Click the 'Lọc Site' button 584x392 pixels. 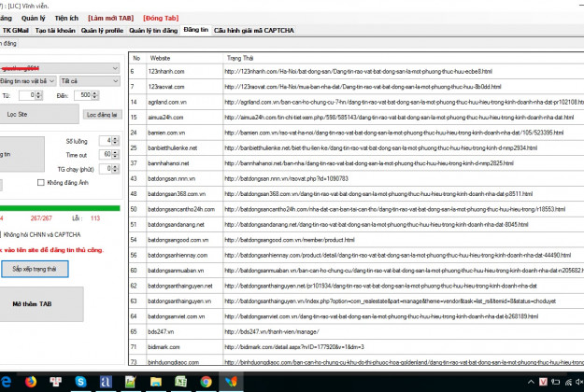[39, 114]
